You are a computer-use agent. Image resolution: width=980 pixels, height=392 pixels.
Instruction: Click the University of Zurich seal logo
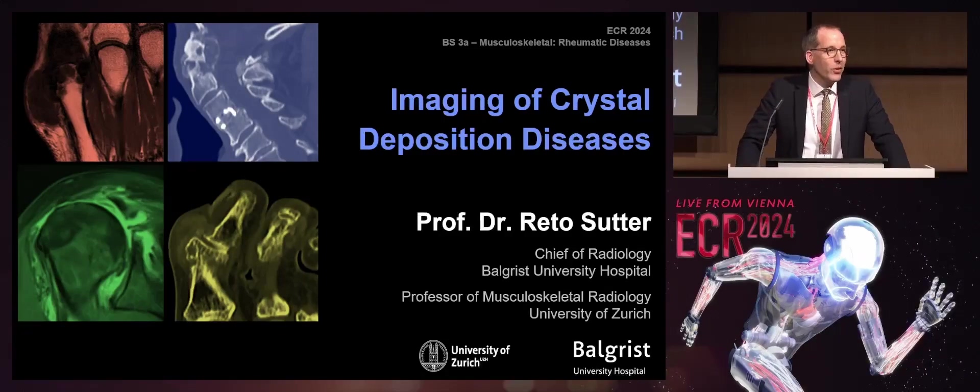(x=433, y=356)
